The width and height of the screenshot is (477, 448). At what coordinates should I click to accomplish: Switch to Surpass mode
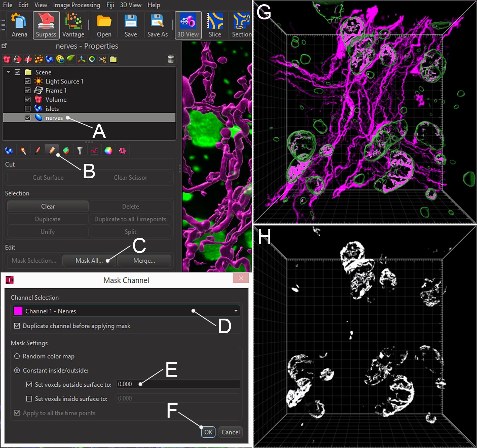(46, 25)
